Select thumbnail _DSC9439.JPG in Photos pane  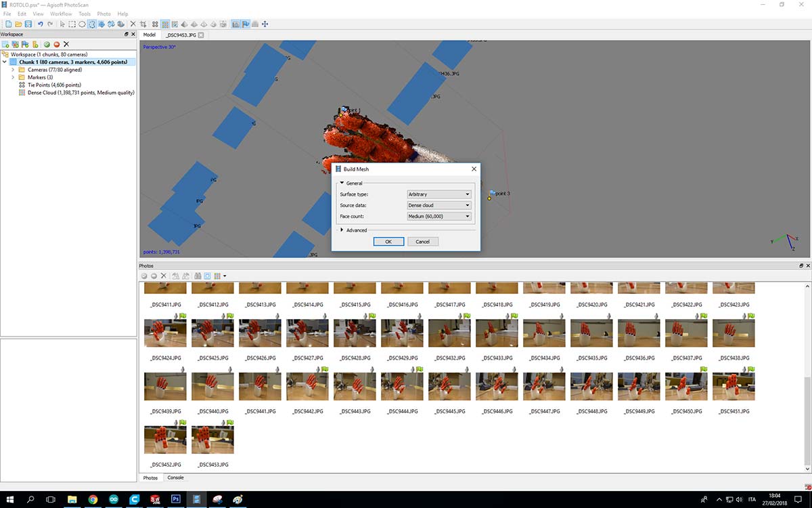pos(165,386)
